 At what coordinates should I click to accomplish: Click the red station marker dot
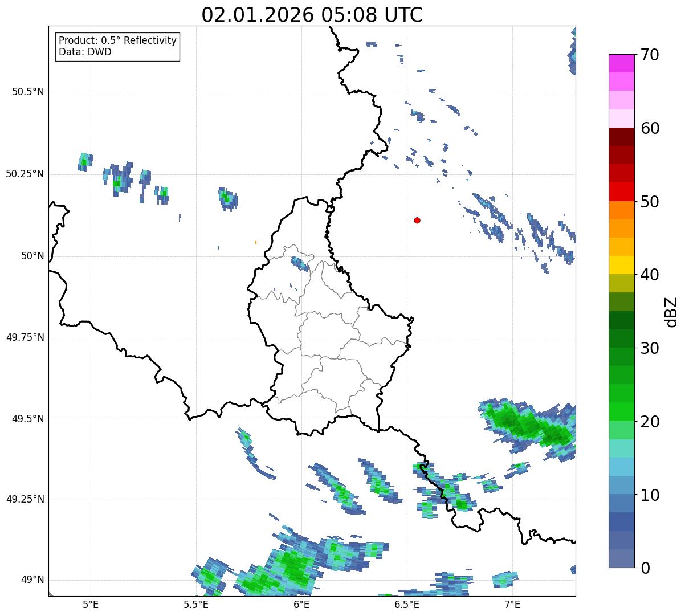pyautogui.click(x=417, y=220)
